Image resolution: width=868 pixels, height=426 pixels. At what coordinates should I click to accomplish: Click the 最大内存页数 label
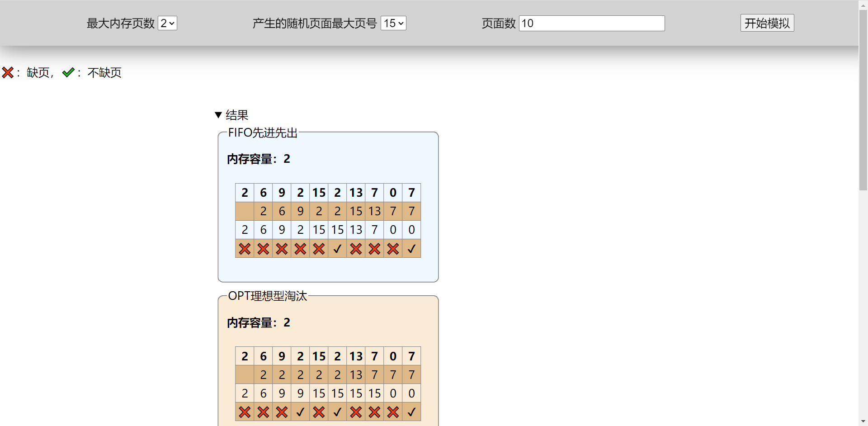coord(121,23)
